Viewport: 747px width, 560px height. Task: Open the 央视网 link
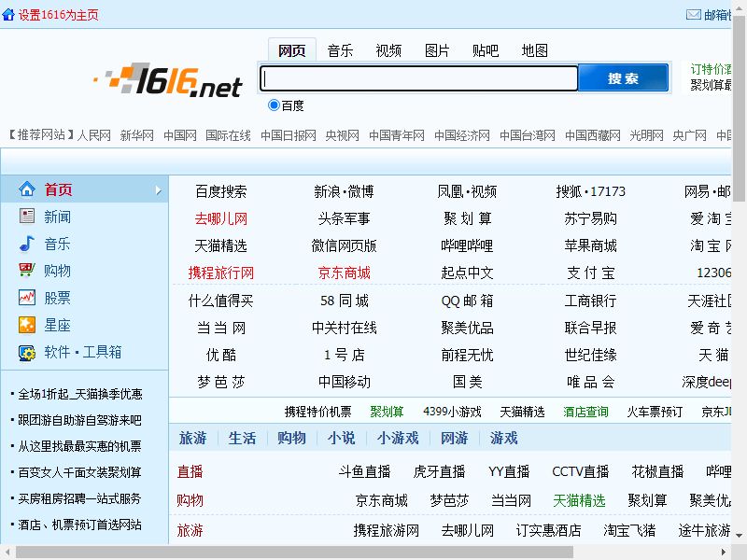pos(342,135)
